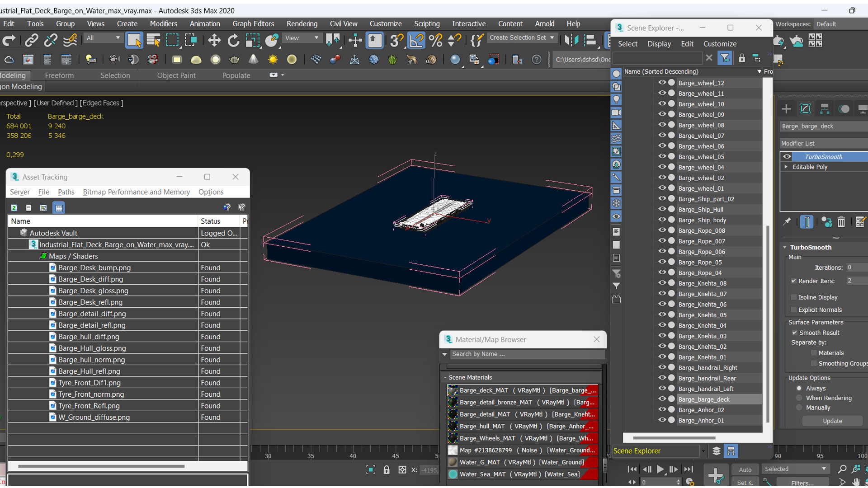868x488 pixels.
Task: Select the Manually update option
Action: (799, 408)
